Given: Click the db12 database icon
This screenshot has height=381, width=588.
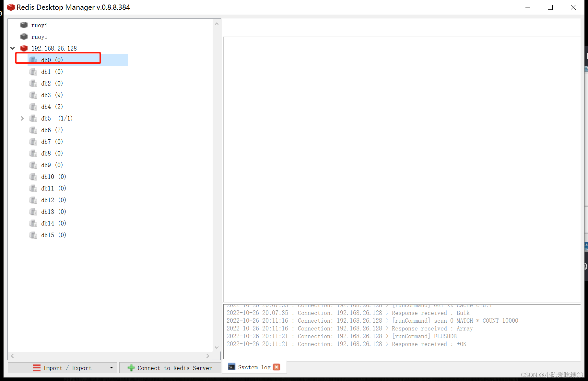Looking at the screenshot, I should [x=33, y=200].
